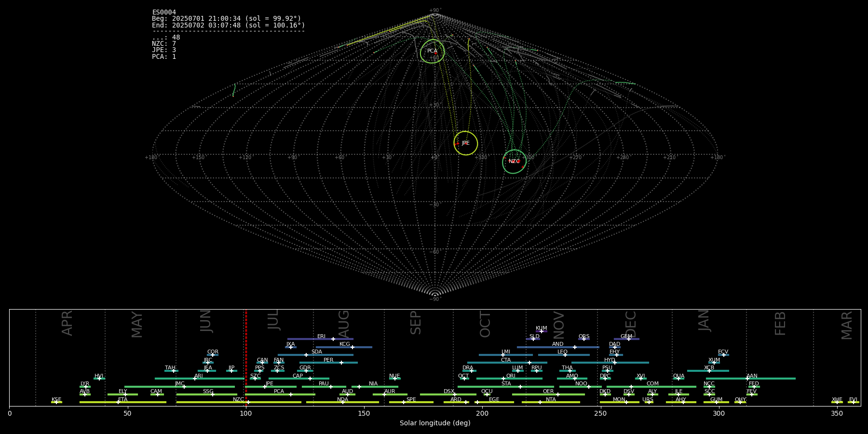
Task: Click the AUG month label
Action: pos(344,325)
